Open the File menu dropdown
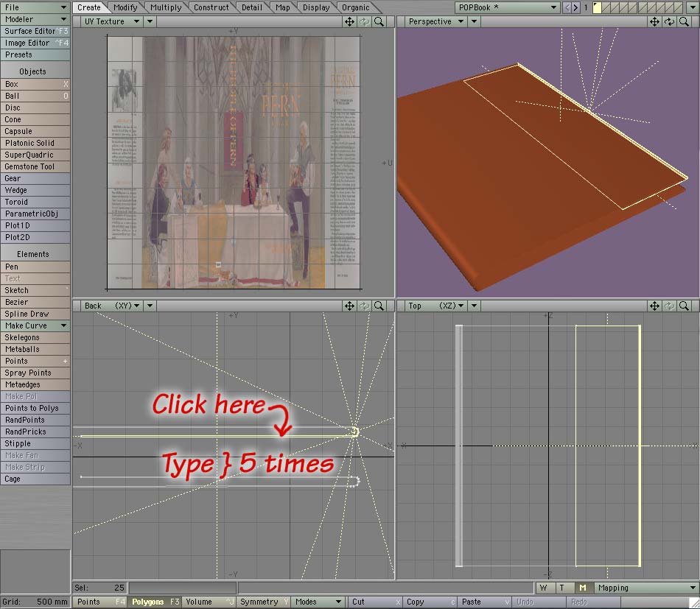Viewport: 700px width, 609px height. pyautogui.click(x=35, y=7)
